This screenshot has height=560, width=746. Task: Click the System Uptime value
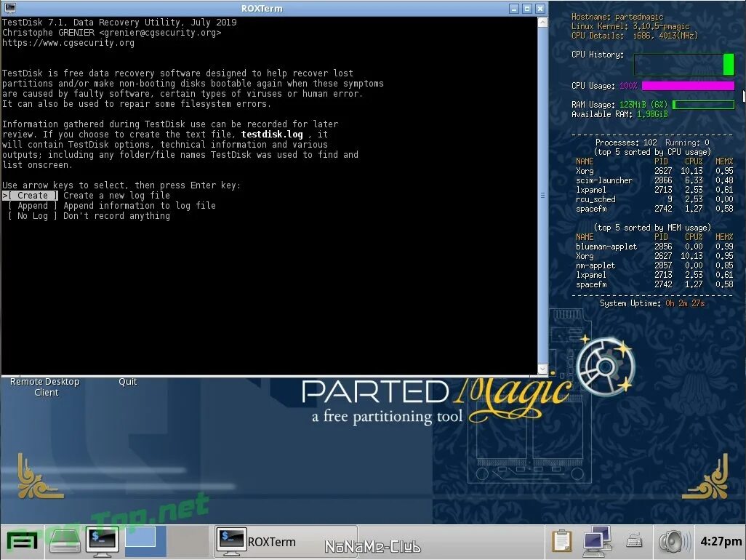coord(685,303)
